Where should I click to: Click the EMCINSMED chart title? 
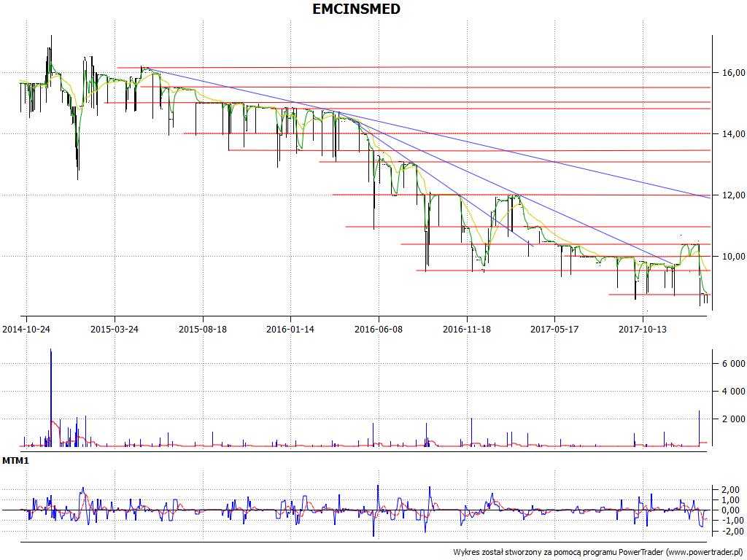coord(356,9)
